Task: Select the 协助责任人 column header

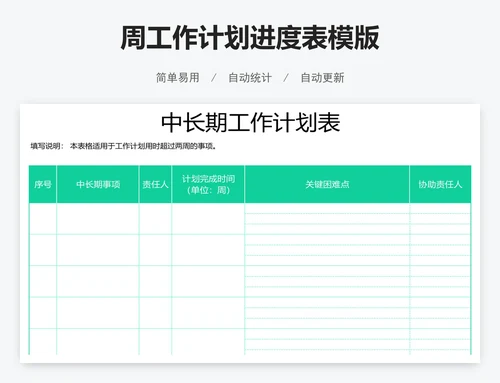Action: (440, 184)
